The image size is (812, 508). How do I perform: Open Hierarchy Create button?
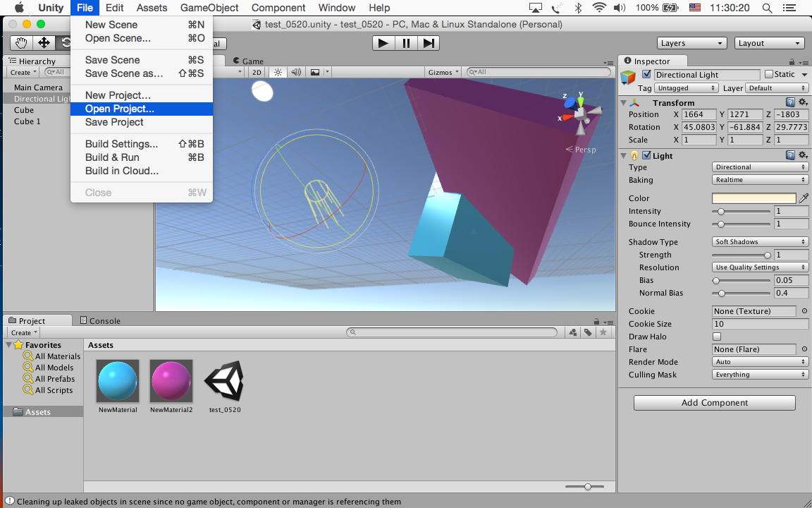[x=23, y=73]
